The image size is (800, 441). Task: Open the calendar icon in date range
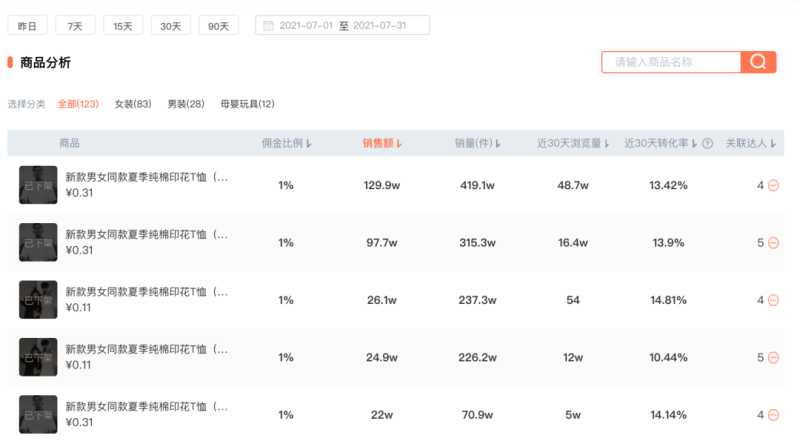coord(268,26)
